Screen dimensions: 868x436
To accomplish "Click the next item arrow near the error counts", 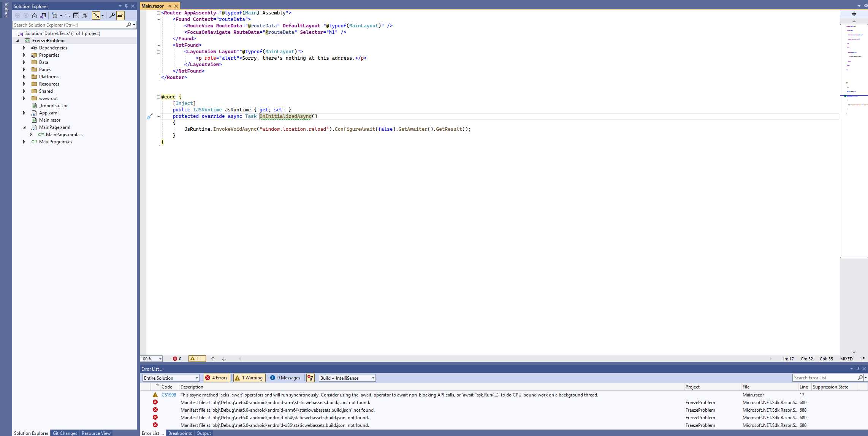I will point(223,358).
